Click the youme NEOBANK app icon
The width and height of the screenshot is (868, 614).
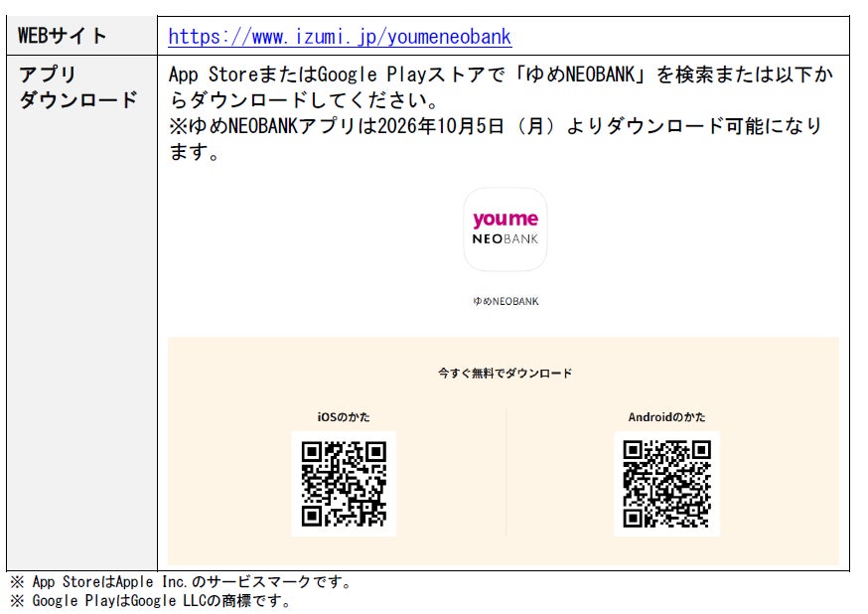pos(505,230)
